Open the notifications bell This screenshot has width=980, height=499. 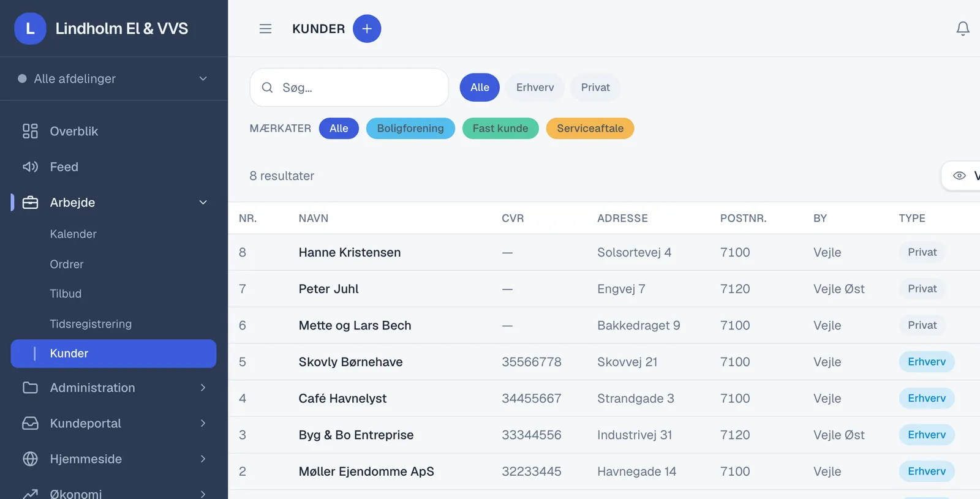point(963,29)
